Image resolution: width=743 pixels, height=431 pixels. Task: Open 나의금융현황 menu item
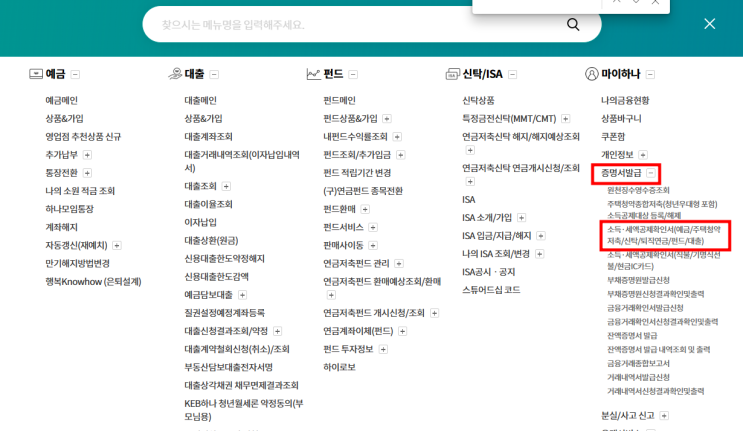[x=625, y=100]
